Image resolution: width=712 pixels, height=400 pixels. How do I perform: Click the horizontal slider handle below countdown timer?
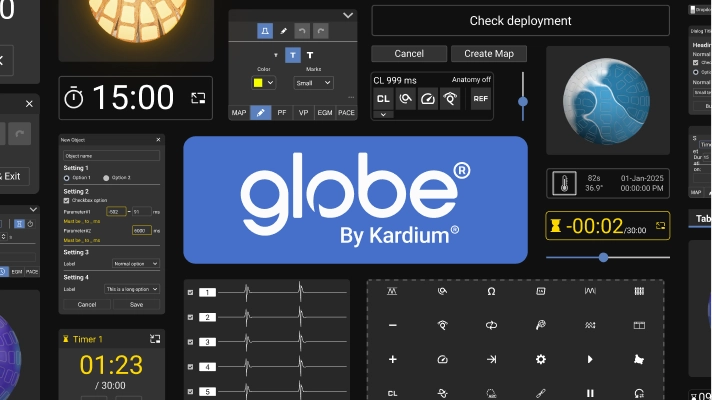(x=603, y=257)
